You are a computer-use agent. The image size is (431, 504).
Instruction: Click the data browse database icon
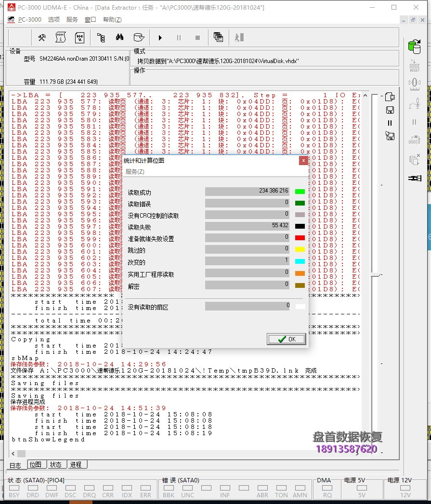(x=138, y=37)
